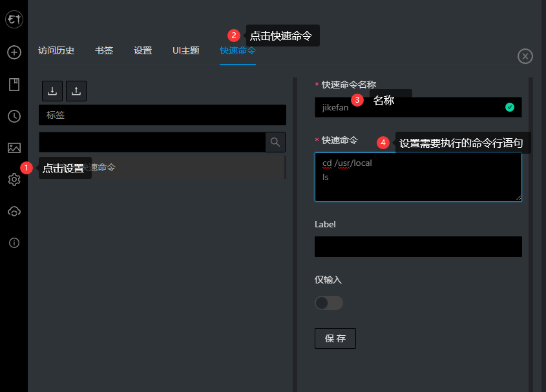
Task: Open about info icon in sidebar
Action: (x=14, y=243)
